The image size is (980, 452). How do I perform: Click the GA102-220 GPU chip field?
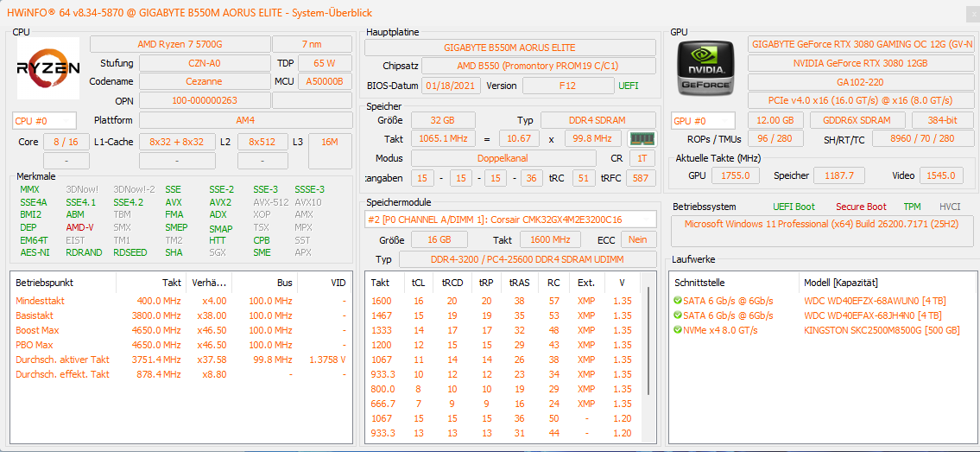pos(861,82)
